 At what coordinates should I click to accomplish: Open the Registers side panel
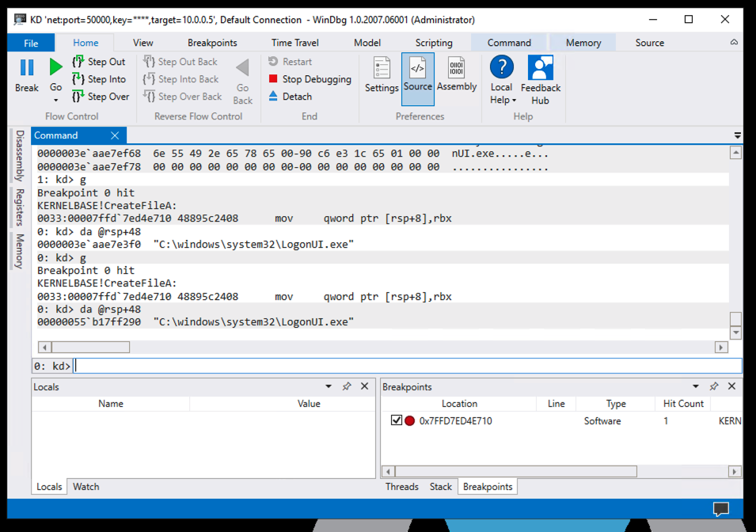[x=19, y=207]
